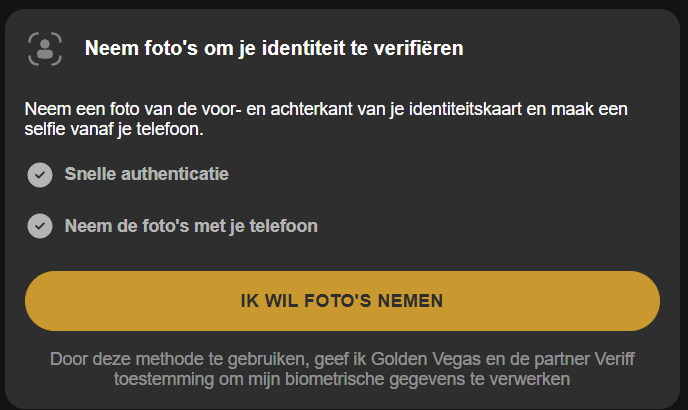Viewport: 688px width, 410px height.
Task: Click the word selfie in the description
Action: 46,129
